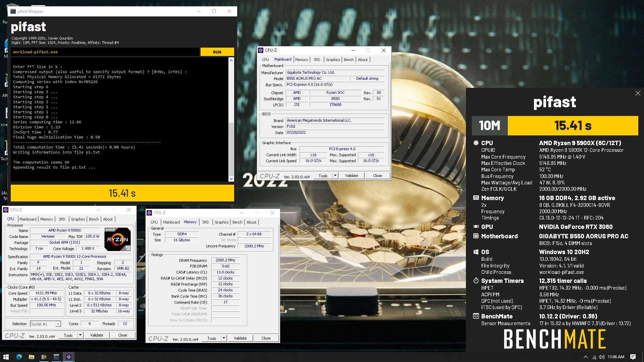Viewport: 644px width, 362px height.
Task: Show hidden system tray icons
Action: pos(586,357)
